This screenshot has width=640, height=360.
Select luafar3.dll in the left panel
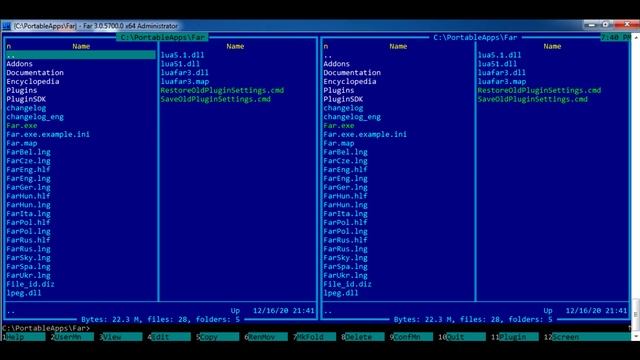coord(184,73)
